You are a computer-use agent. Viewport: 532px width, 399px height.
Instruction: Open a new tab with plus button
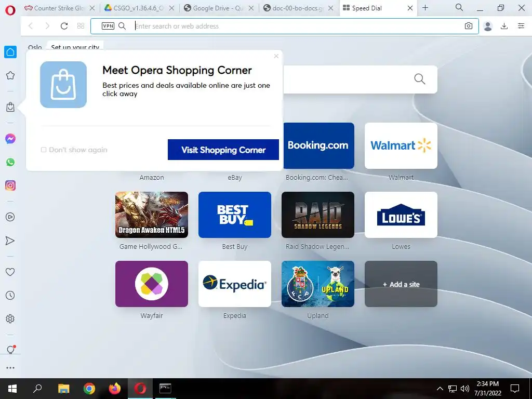tap(425, 8)
